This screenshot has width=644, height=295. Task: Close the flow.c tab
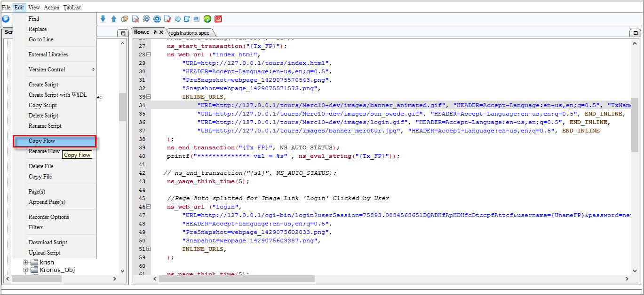point(161,32)
